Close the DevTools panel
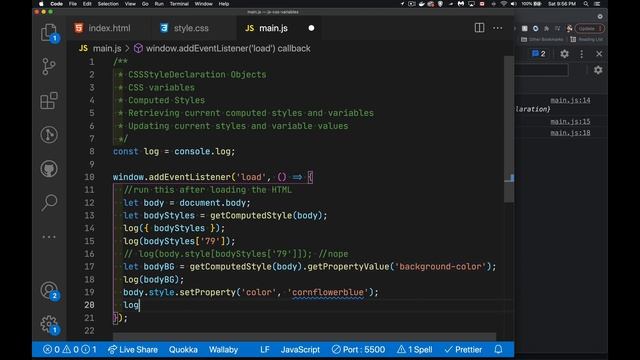 599,54
